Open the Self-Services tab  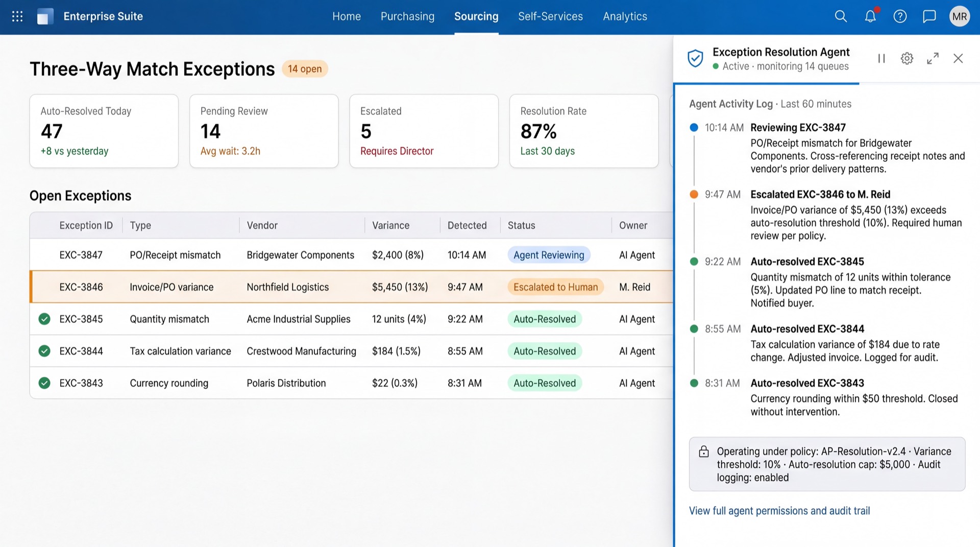click(550, 16)
